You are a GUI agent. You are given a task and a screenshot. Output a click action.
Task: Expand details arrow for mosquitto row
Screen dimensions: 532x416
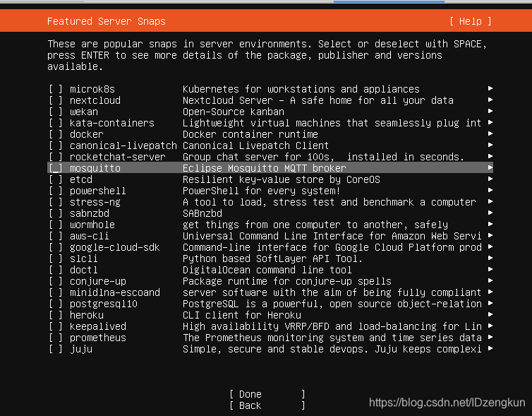(x=490, y=167)
